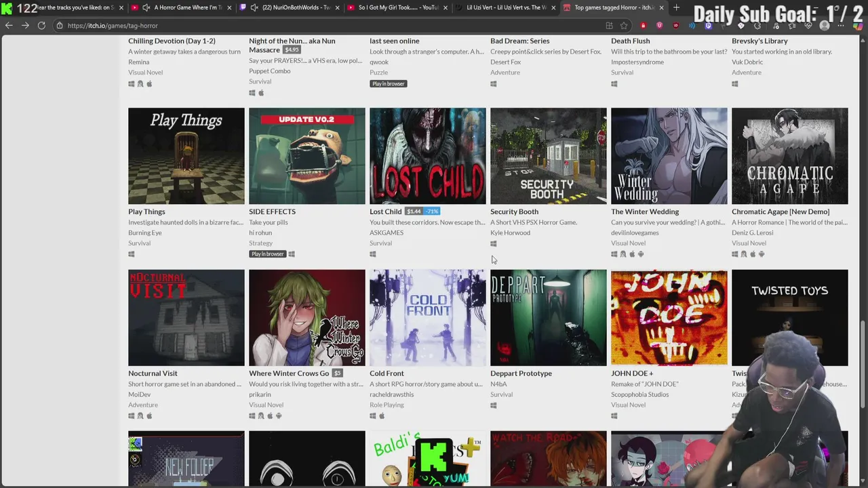Viewport: 868px width, 488px height.
Task: Open the Extensions puzzle piece menu
Action: [x=757, y=26]
